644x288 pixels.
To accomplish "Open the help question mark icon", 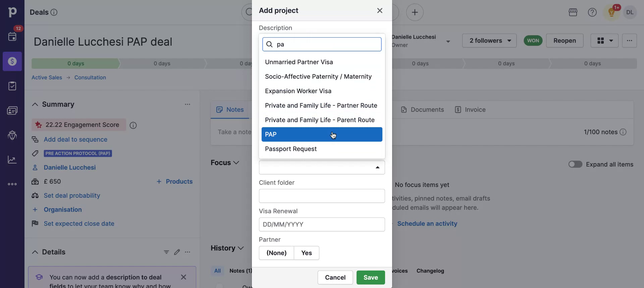I will (592, 12).
